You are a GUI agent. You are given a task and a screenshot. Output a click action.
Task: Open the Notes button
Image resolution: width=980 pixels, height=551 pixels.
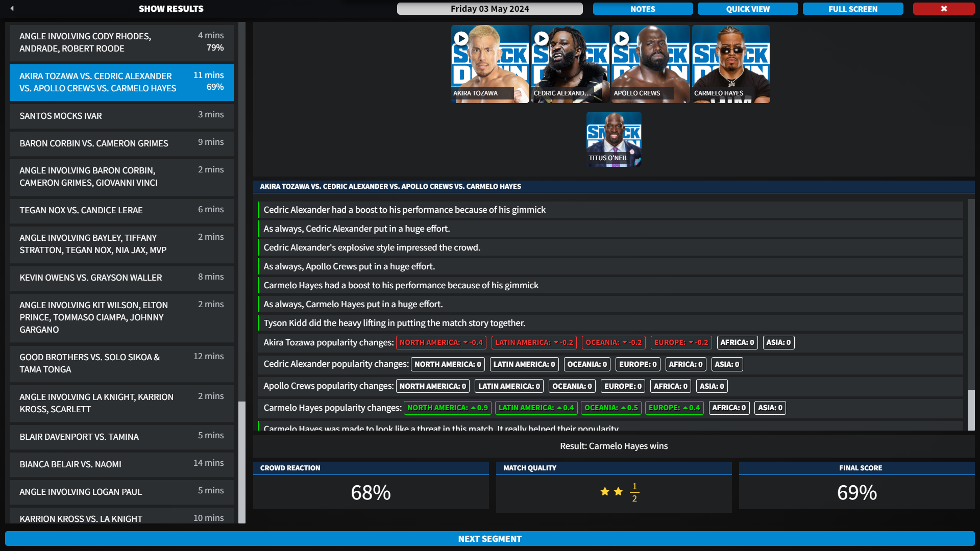pyautogui.click(x=643, y=9)
